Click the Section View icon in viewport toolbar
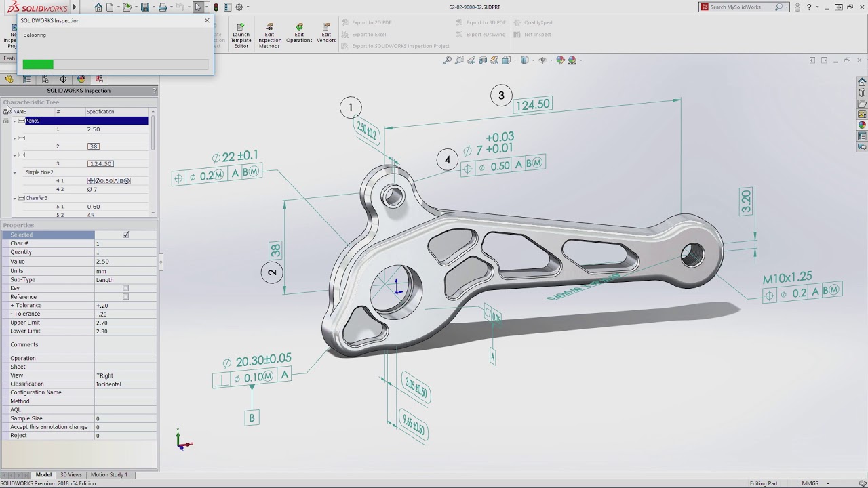The width and height of the screenshot is (868, 488). (x=483, y=60)
